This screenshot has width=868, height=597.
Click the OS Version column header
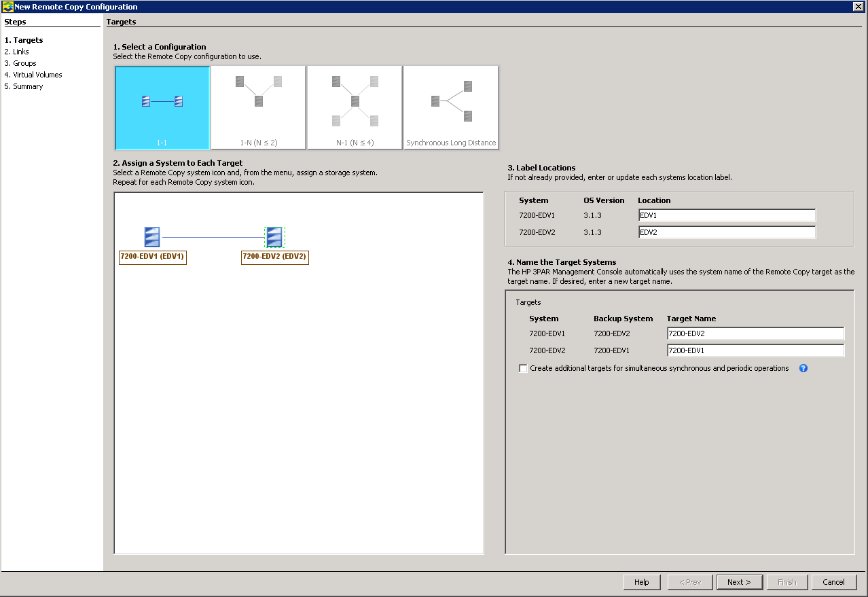[x=604, y=200]
